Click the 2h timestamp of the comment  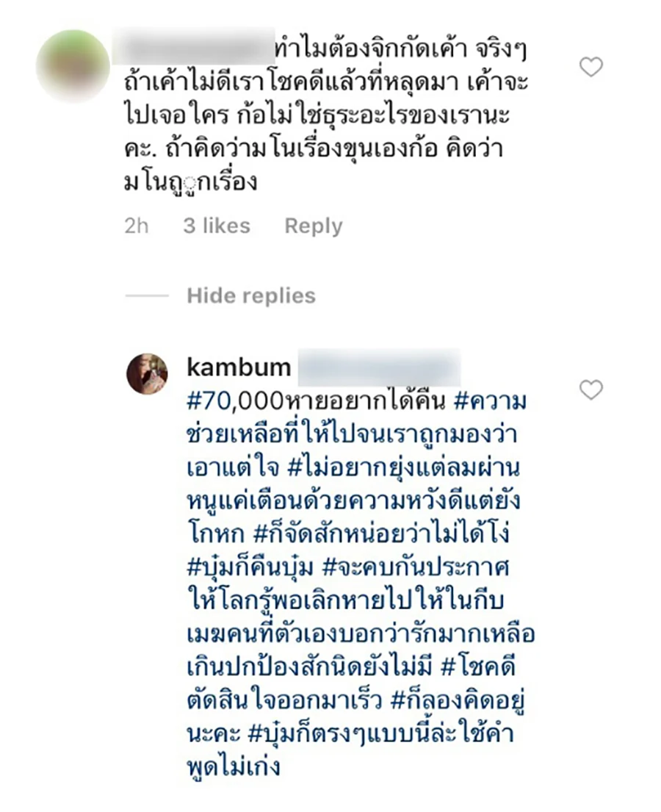(136, 226)
